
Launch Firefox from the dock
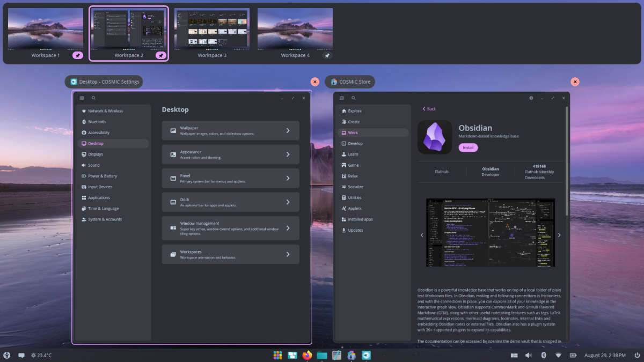307,355
